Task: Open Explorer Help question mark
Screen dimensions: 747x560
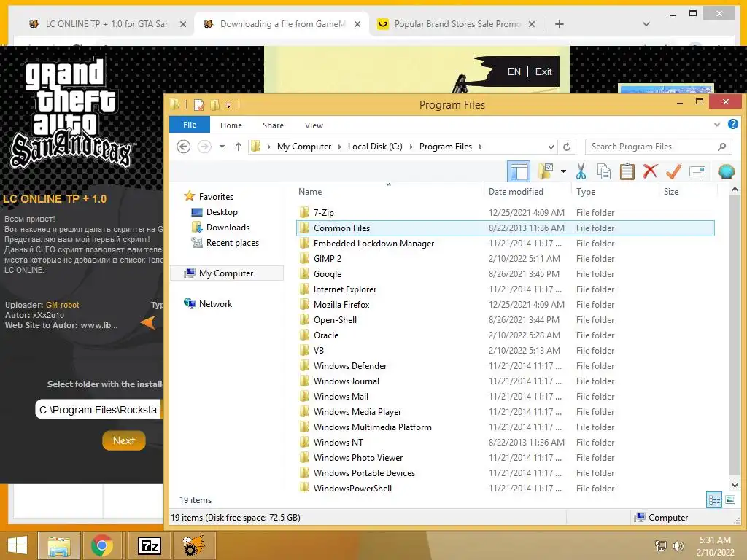Action: point(732,124)
